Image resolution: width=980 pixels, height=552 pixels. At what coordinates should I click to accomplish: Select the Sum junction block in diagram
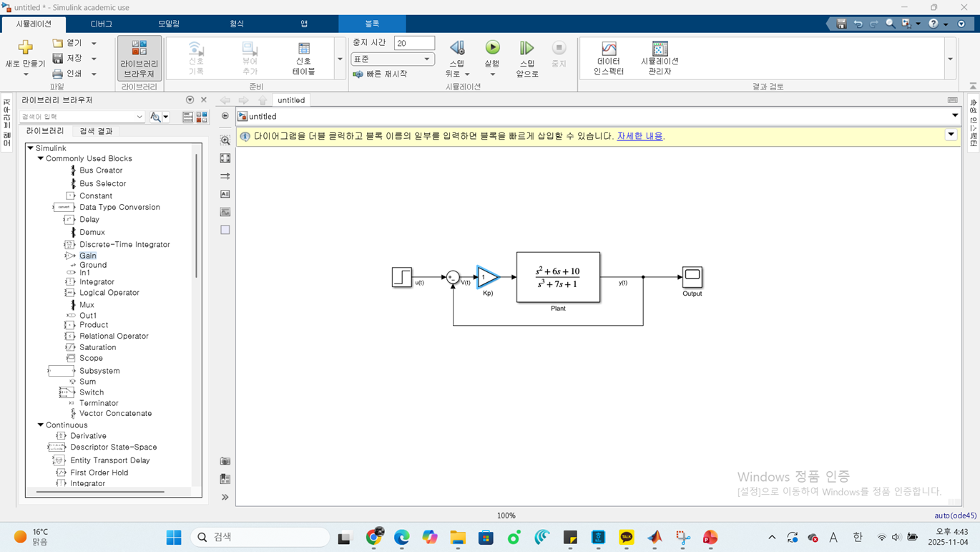[x=453, y=277]
